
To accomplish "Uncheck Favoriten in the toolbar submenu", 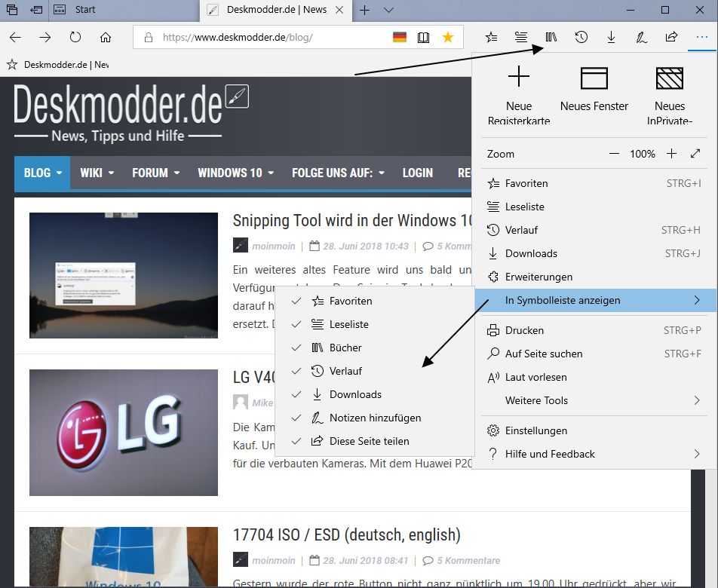I will click(x=351, y=301).
